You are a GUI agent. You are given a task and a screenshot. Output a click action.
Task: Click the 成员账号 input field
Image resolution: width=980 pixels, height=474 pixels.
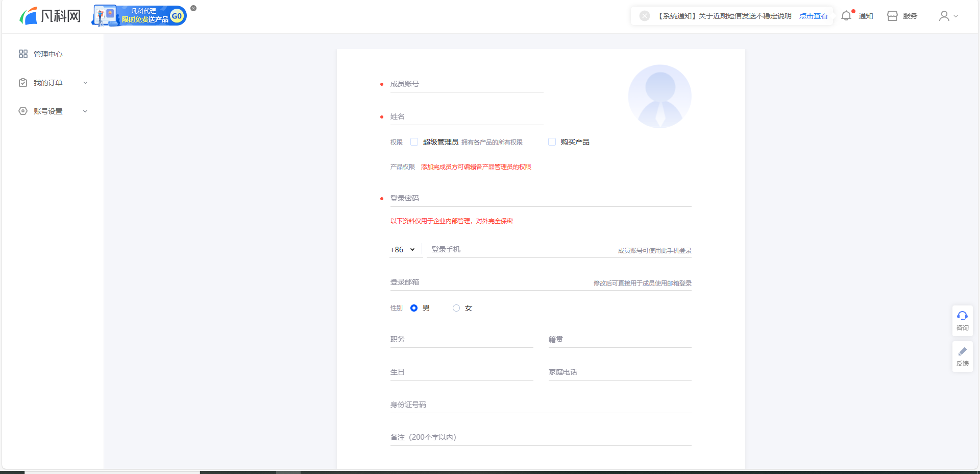click(x=467, y=84)
